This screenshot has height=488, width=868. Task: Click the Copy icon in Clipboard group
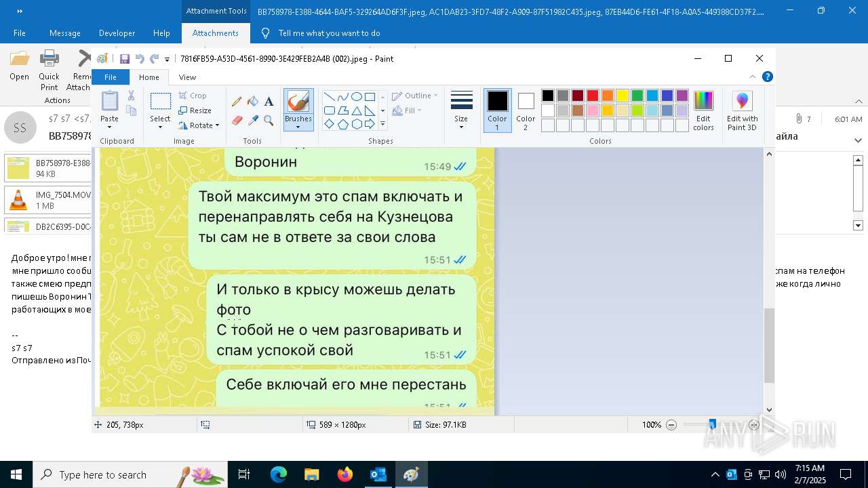[x=132, y=110]
